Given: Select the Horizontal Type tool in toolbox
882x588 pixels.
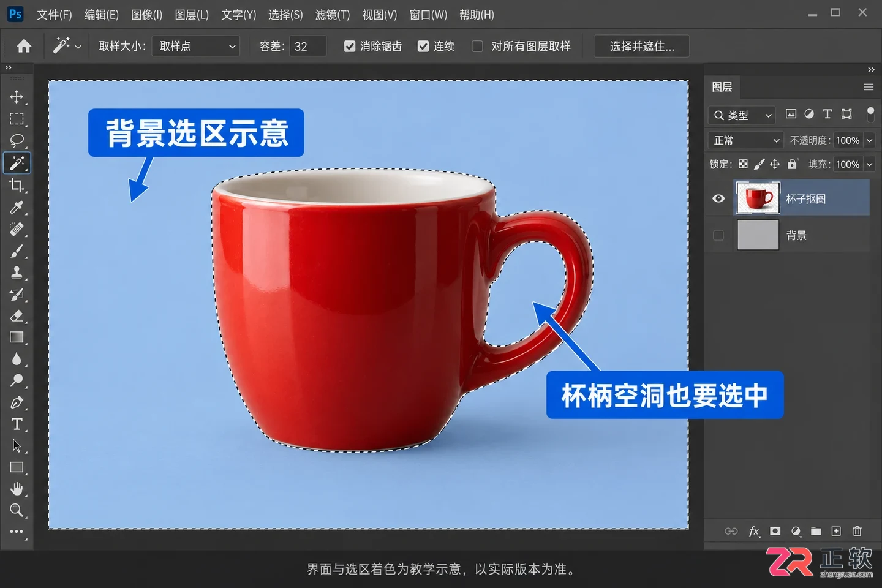Looking at the screenshot, I should point(17,424).
